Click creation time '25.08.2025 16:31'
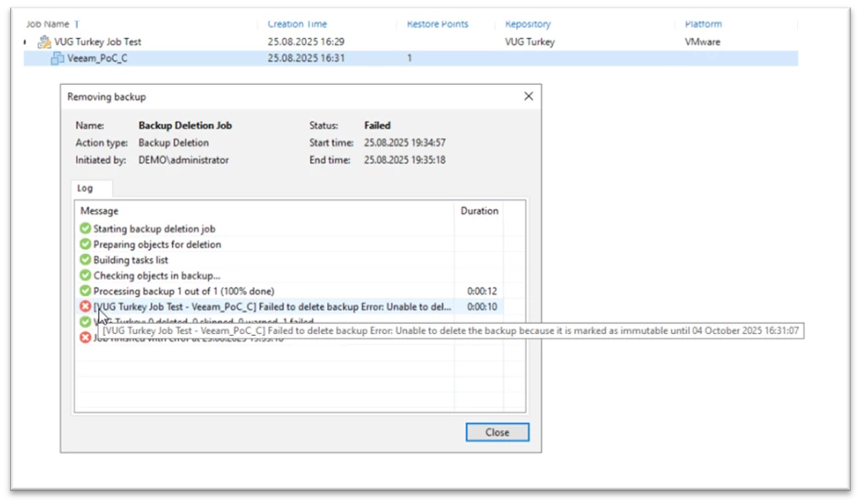The height and width of the screenshot is (504, 861). click(x=306, y=58)
